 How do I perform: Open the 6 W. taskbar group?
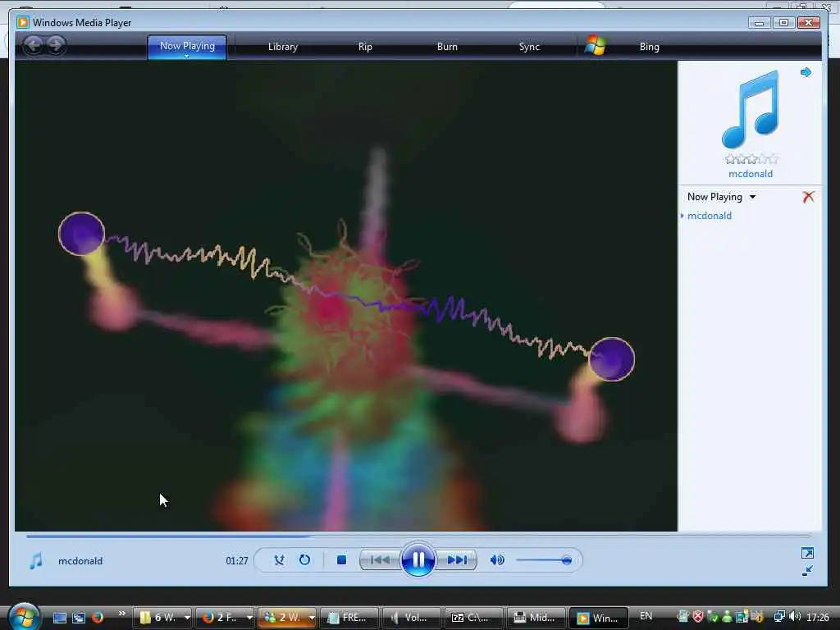click(162, 618)
